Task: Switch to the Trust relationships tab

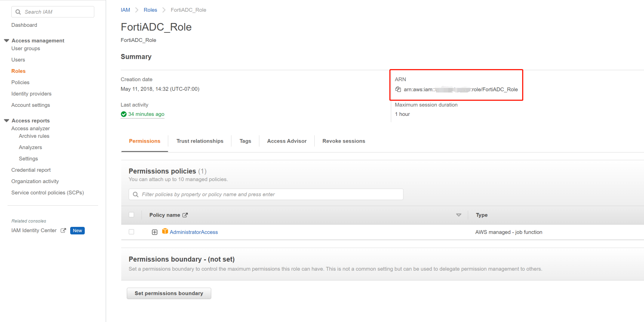Action: (x=200, y=141)
